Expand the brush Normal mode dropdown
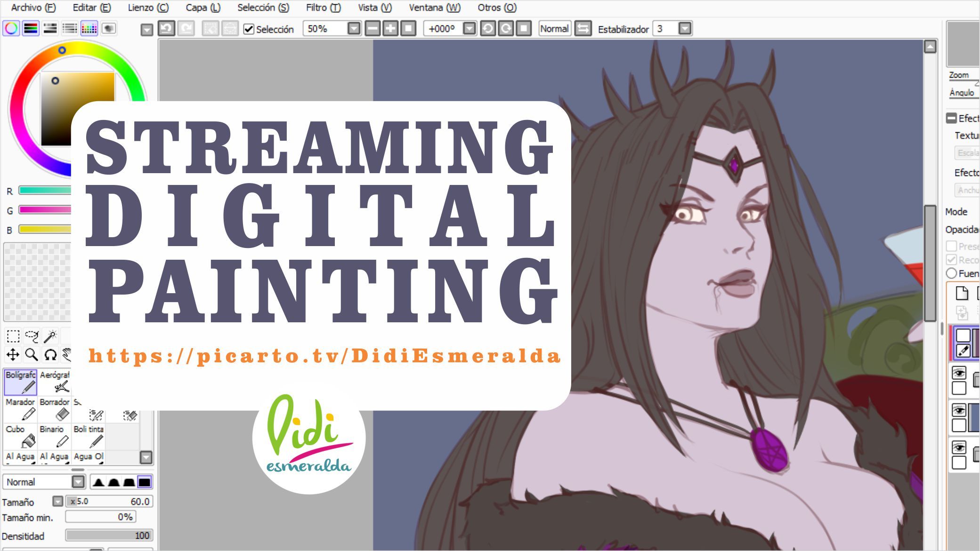This screenshot has height=551, width=980. 78,482
